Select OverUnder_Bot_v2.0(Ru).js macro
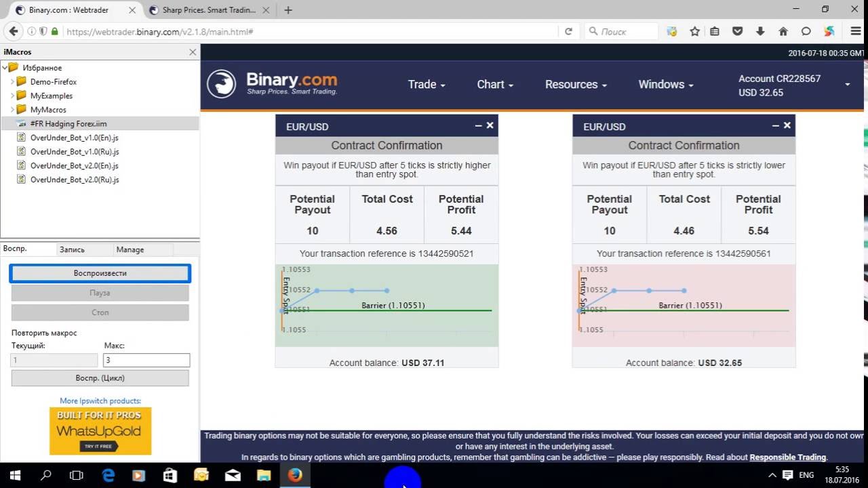868x488 pixels. click(75, 180)
